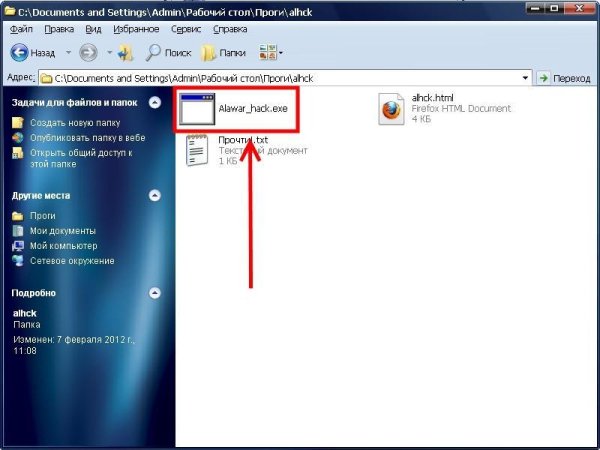Open the Вид menu
The width and height of the screenshot is (600, 450).
[93, 29]
